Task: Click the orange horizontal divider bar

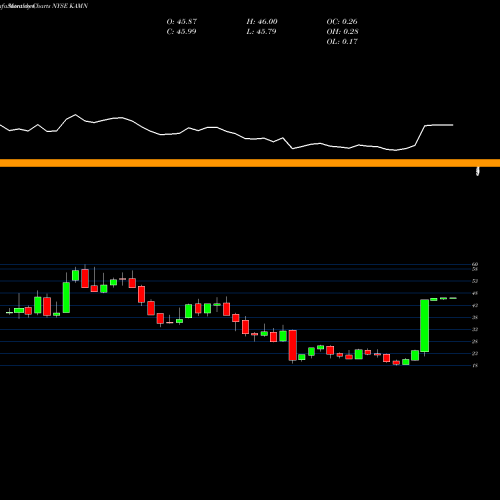Action: 250,163
